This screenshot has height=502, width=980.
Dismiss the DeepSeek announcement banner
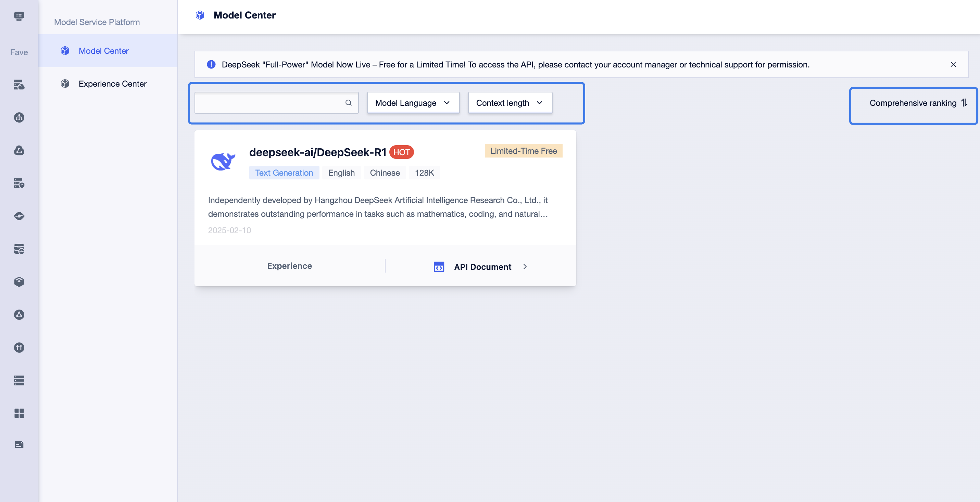tap(953, 64)
